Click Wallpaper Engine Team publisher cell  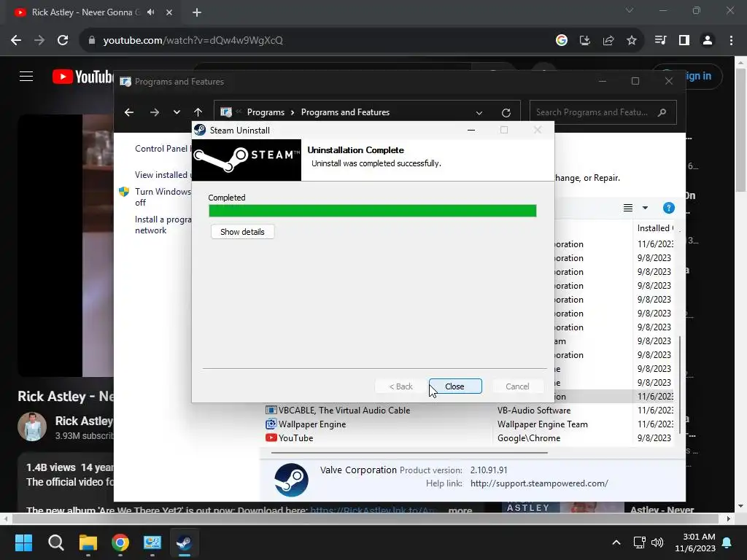543,424
